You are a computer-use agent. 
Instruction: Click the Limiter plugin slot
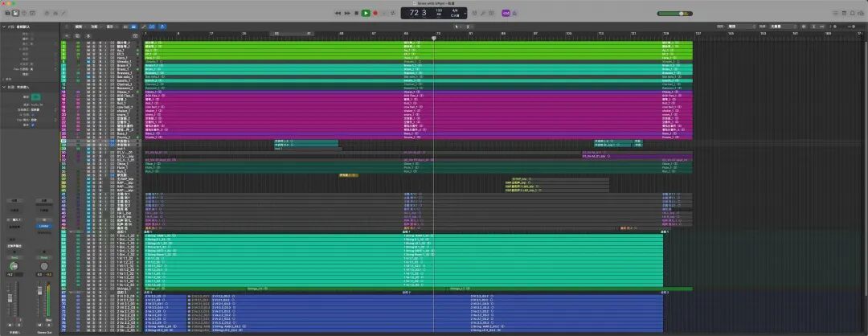pos(45,226)
